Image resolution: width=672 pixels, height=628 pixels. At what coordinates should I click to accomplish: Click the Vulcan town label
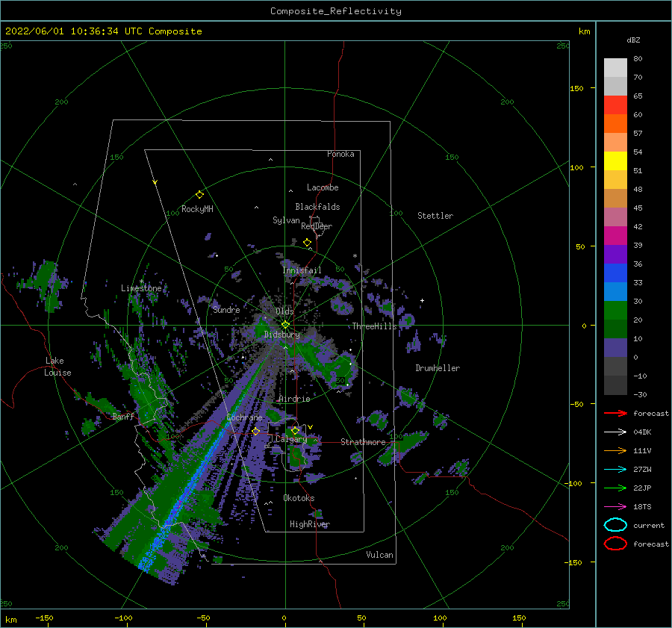click(x=379, y=555)
